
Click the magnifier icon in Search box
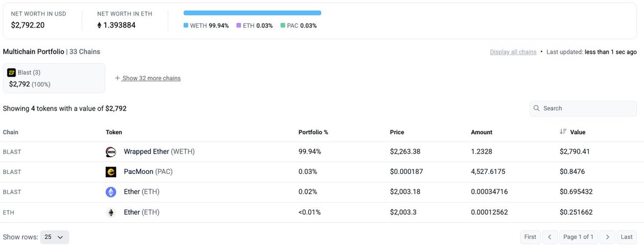click(537, 108)
